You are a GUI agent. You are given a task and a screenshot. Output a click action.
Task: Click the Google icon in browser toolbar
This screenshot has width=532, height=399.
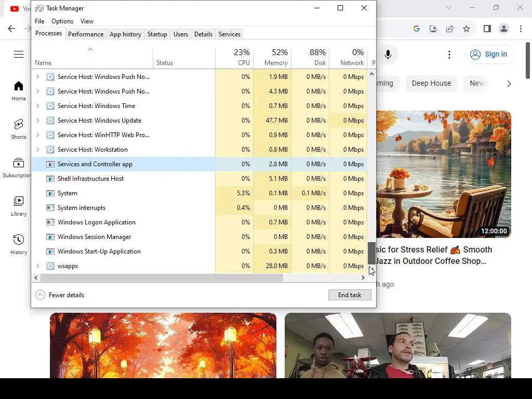(x=417, y=29)
